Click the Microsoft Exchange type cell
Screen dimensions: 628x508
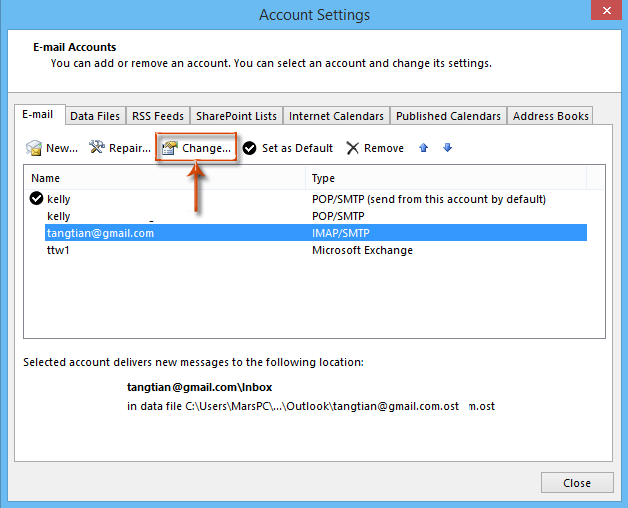362,250
